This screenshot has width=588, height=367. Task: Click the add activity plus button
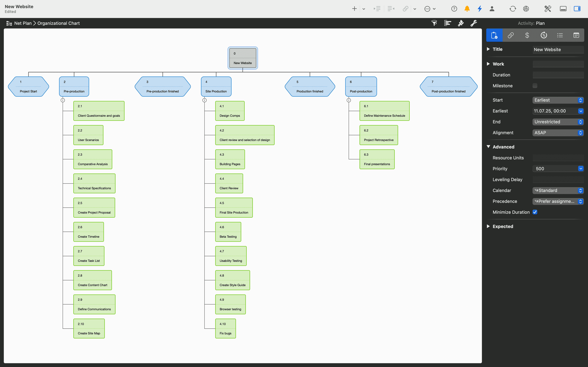pyautogui.click(x=354, y=9)
